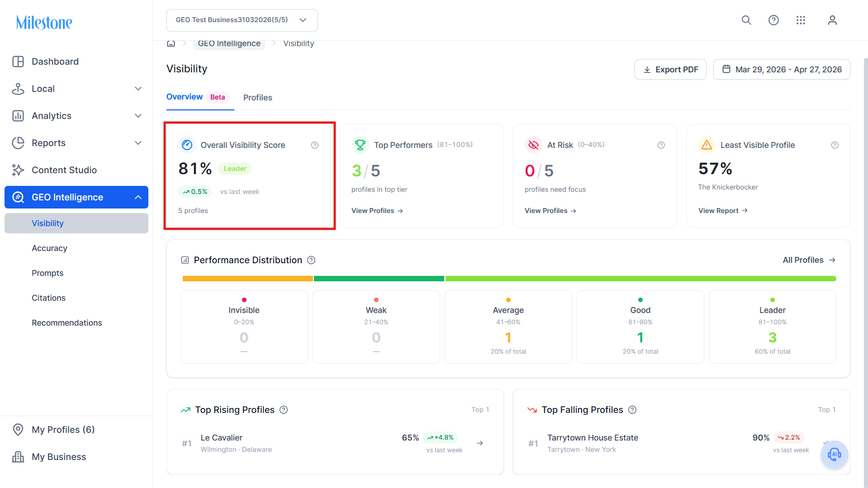The height and width of the screenshot is (488, 868).
Task: Open the apps grid icon
Action: tap(801, 20)
